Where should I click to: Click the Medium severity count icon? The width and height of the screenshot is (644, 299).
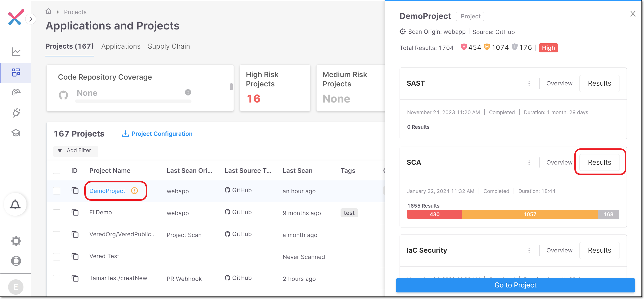pyautogui.click(x=487, y=47)
